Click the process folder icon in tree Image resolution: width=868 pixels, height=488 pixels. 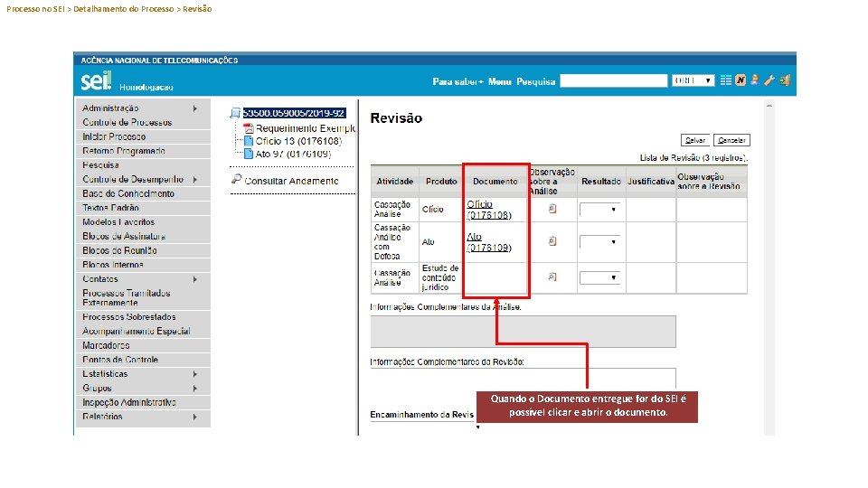(235, 113)
